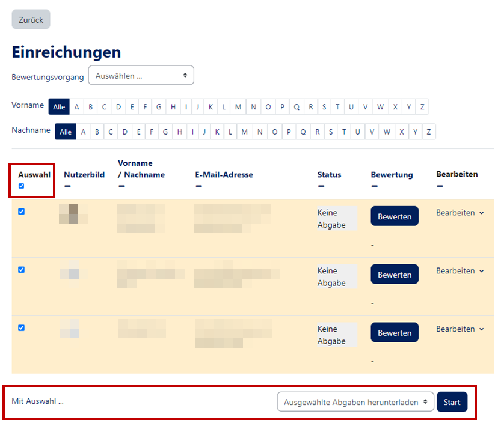Screen dimensions: 504x423
Task: Click the Zurück button
Action: (x=31, y=20)
